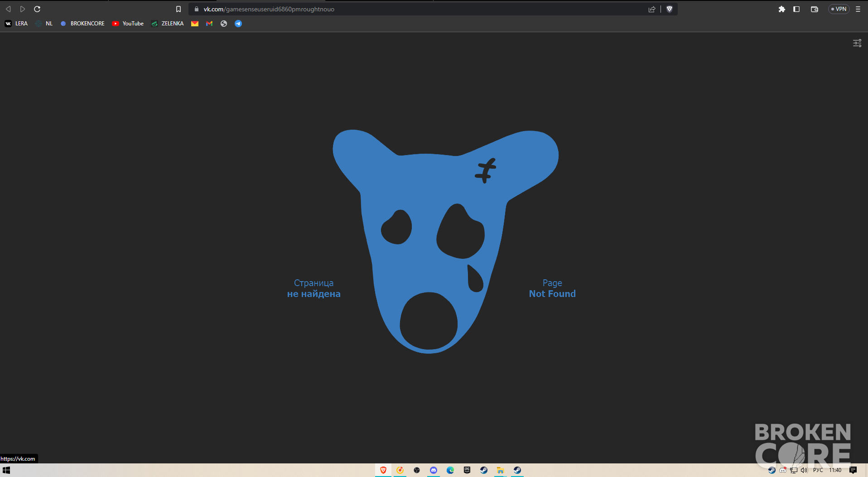
Task: Click the РУС language indicator
Action: pyautogui.click(x=818, y=470)
